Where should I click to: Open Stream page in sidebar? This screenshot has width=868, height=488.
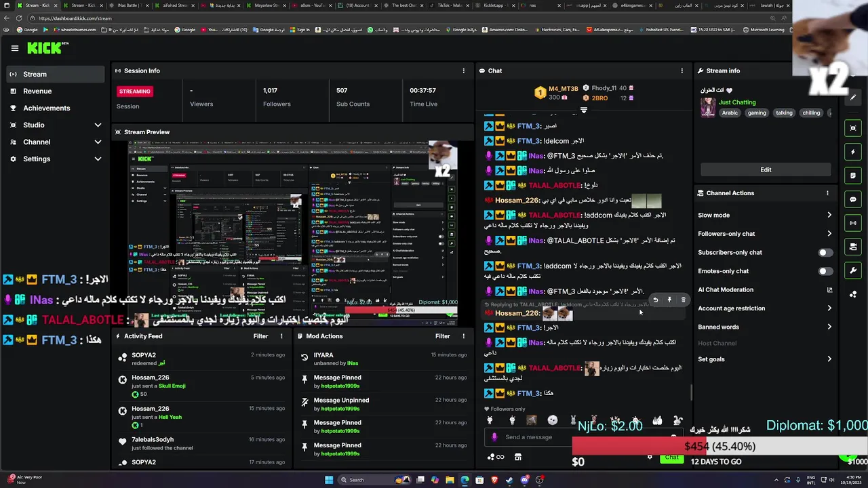56,75
